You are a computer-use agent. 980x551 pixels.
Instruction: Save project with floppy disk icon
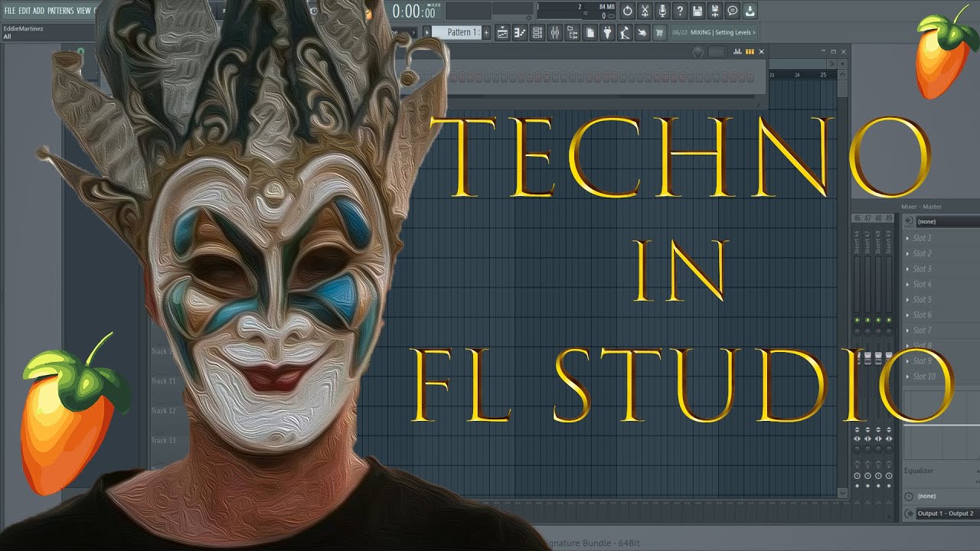click(697, 11)
